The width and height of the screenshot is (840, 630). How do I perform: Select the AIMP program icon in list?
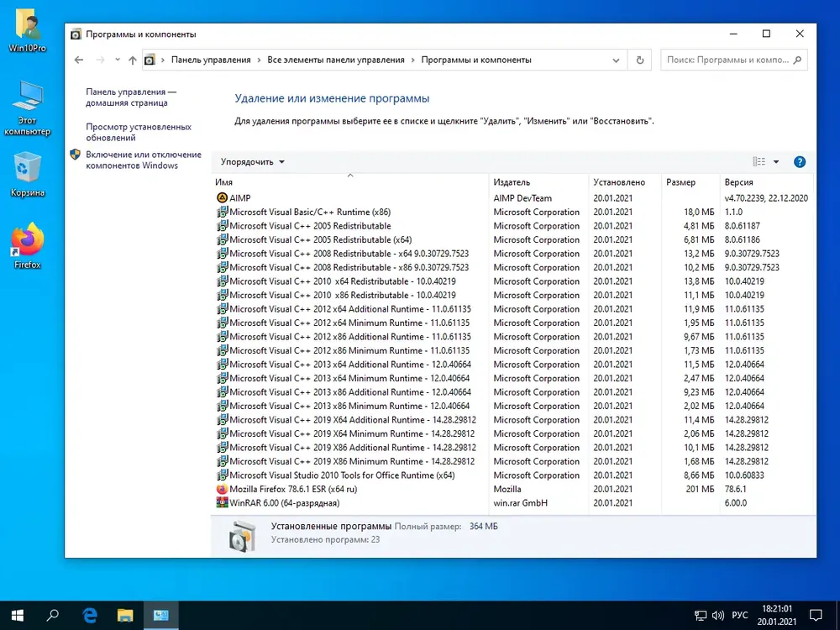click(222, 197)
